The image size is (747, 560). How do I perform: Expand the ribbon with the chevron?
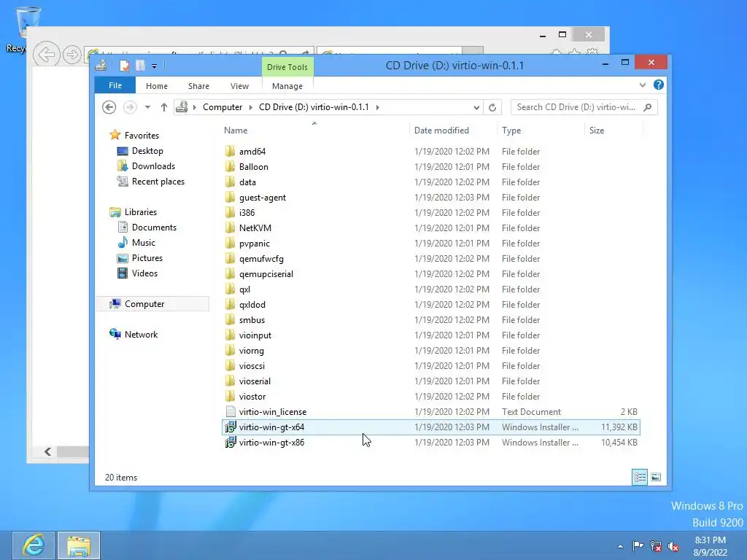642,85
